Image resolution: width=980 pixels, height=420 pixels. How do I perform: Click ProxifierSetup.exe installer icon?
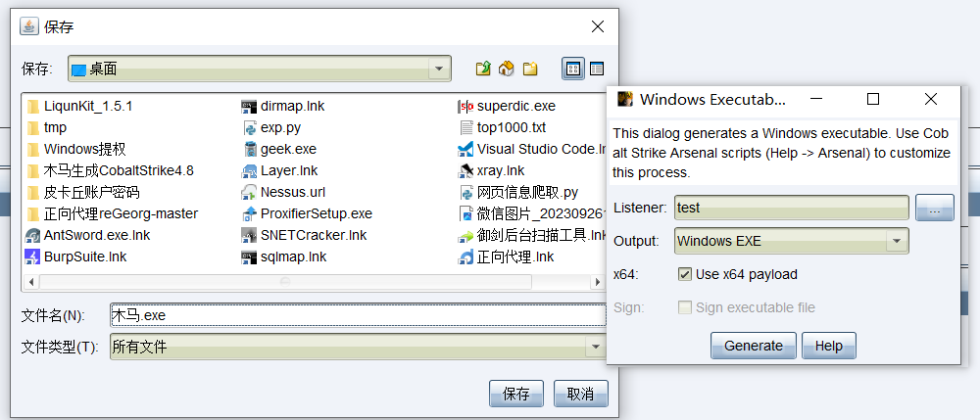coord(249,214)
